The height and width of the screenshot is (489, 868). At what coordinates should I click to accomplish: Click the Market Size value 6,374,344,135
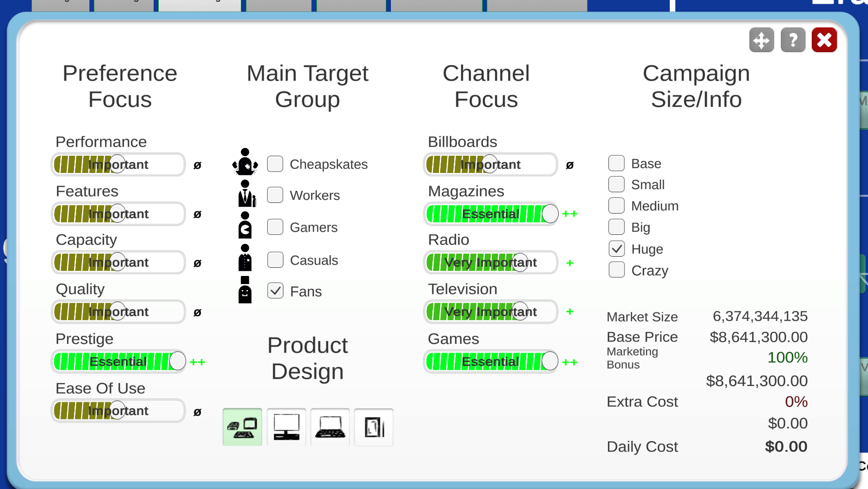tap(760, 316)
